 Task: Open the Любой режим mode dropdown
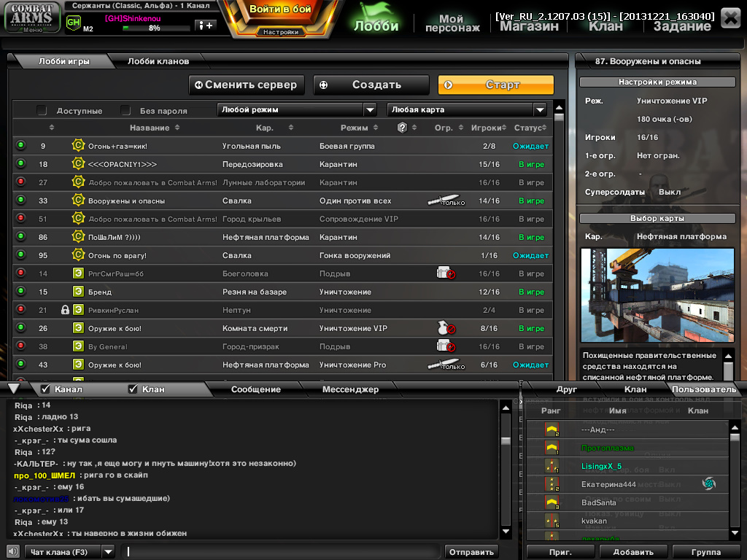tap(297, 109)
